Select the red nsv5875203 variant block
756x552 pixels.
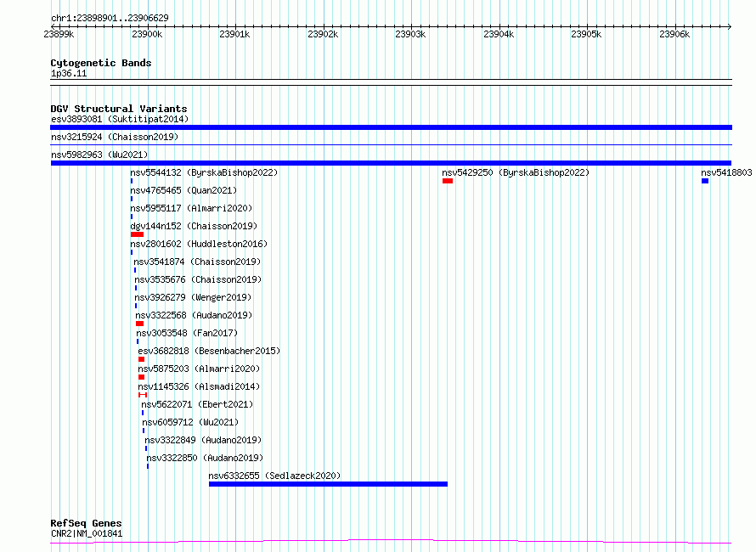[x=141, y=377]
